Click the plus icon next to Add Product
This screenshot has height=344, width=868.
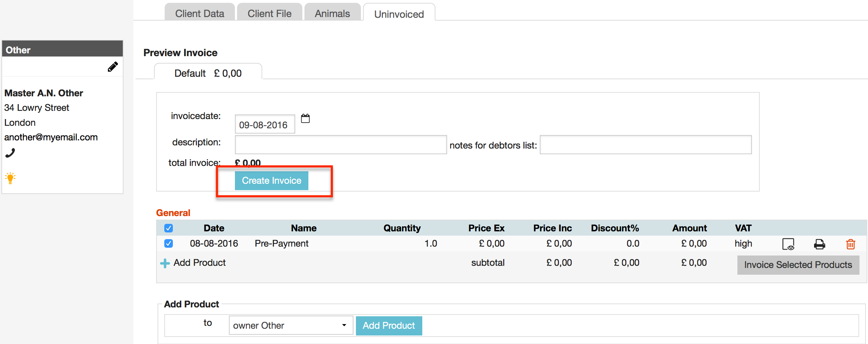[x=165, y=263]
